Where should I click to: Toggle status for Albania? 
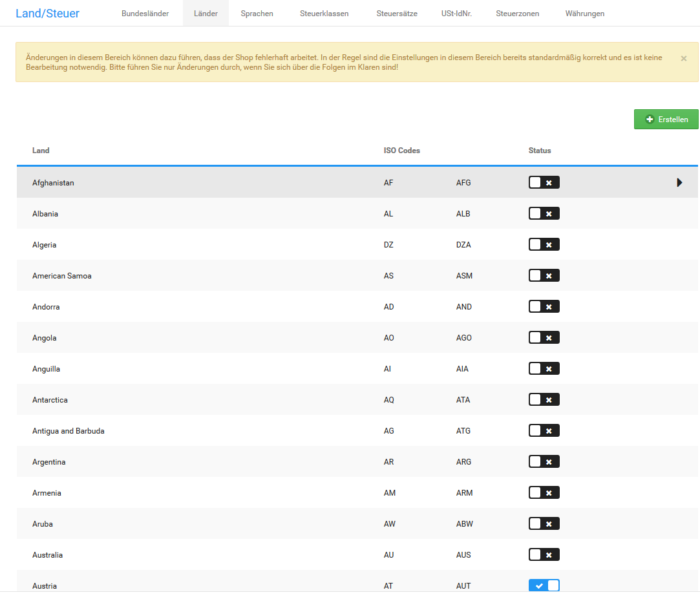click(544, 214)
